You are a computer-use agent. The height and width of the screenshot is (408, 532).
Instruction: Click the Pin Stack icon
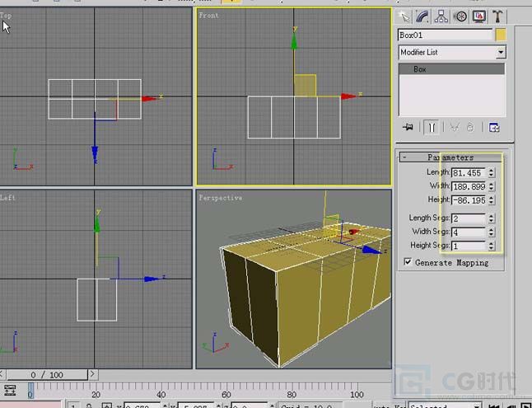click(408, 128)
